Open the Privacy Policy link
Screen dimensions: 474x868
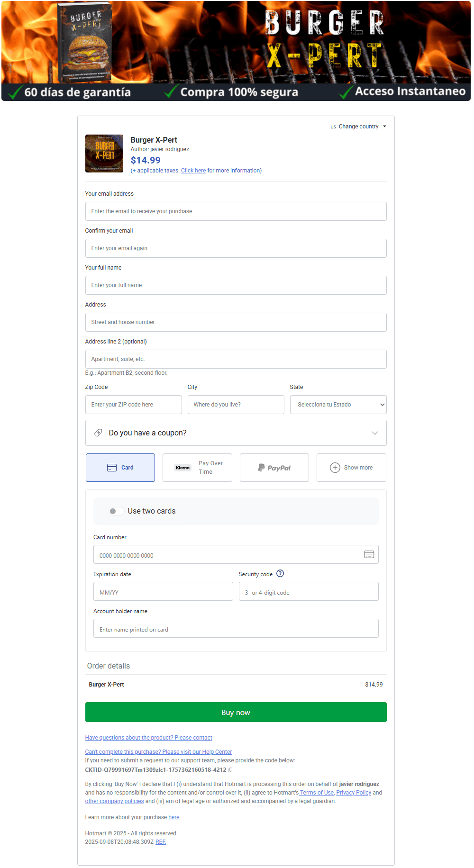tap(354, 793)
